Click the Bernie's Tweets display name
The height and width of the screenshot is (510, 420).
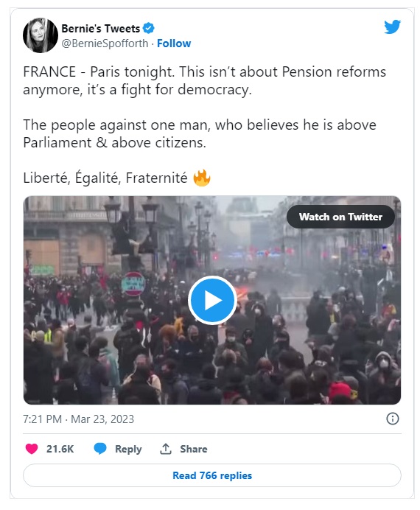pos(100,29)
